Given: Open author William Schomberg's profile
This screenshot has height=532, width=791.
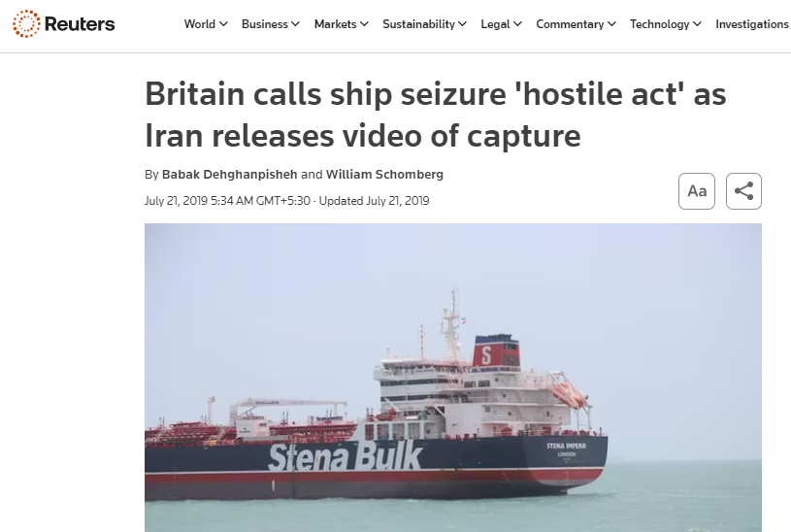Looking at the screenshot, I should [x=384, y=175].
